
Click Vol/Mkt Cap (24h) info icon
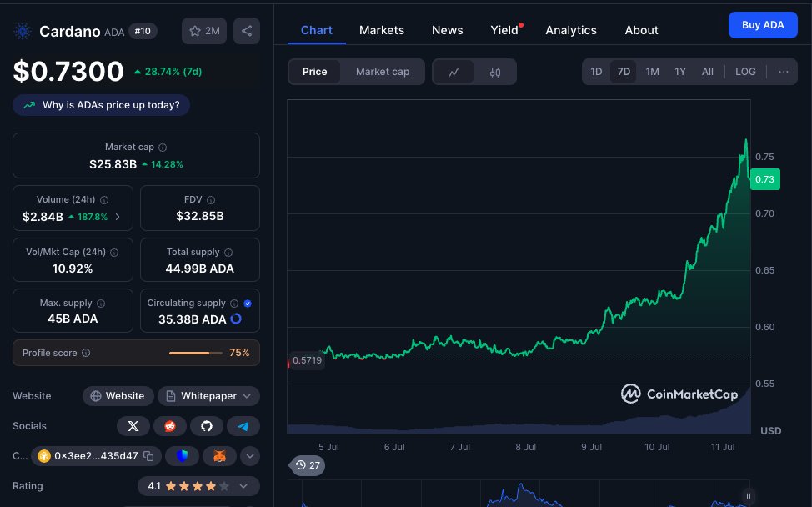point(114,253)
